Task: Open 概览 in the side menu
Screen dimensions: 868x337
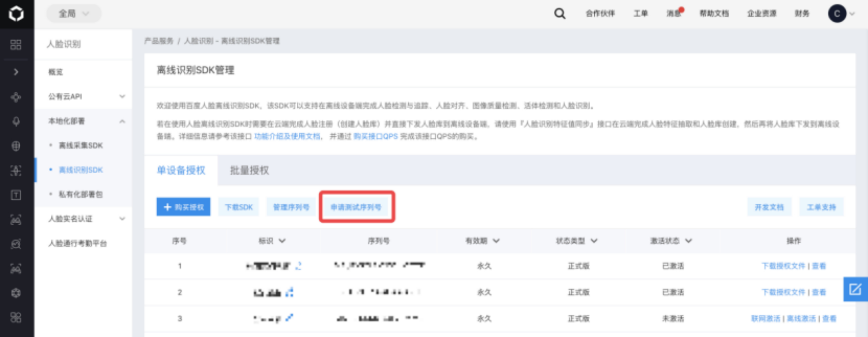Action: 56,72
